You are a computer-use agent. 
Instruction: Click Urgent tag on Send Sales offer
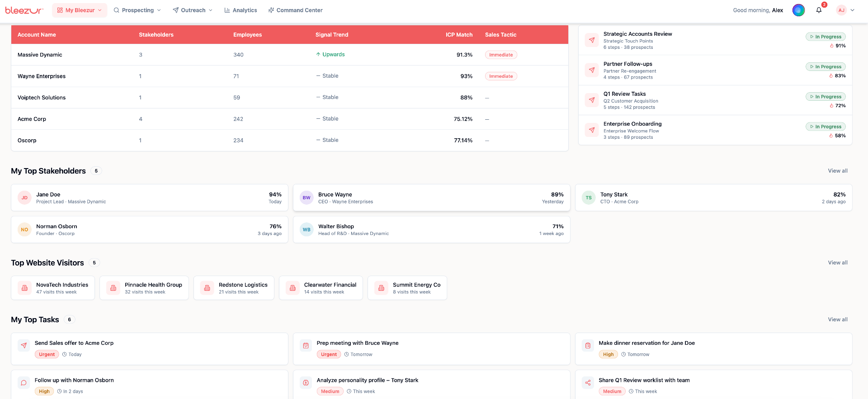47,354
